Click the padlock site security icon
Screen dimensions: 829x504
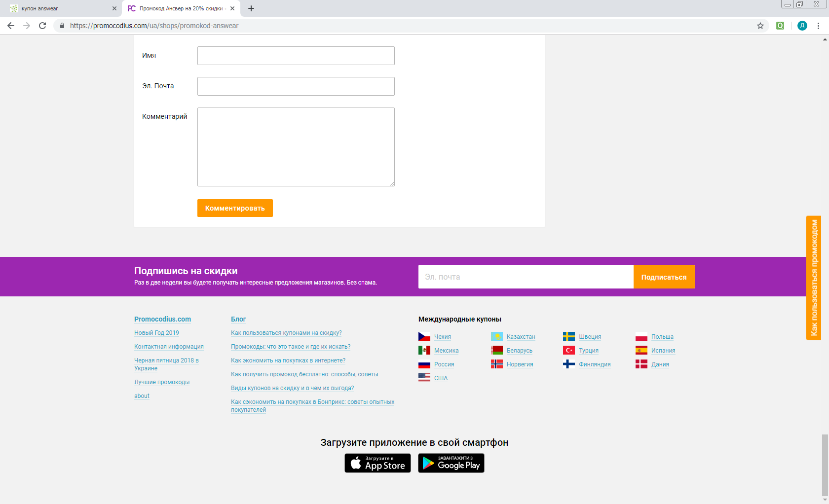point(62,26)
